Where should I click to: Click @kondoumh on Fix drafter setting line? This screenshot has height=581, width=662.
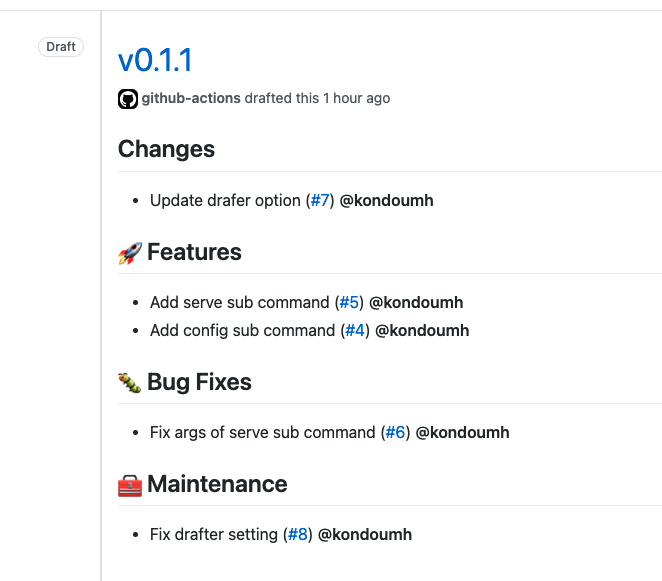tap(365, 535)
